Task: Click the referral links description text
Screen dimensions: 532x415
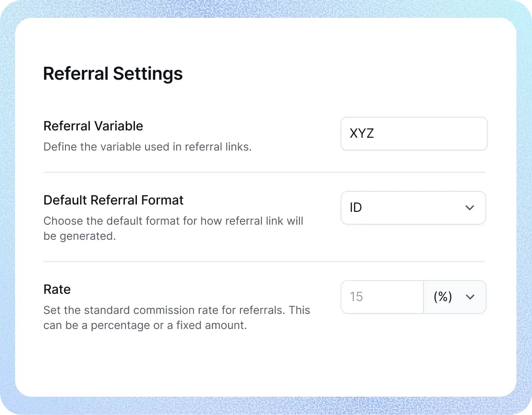Action: point(147,146)
